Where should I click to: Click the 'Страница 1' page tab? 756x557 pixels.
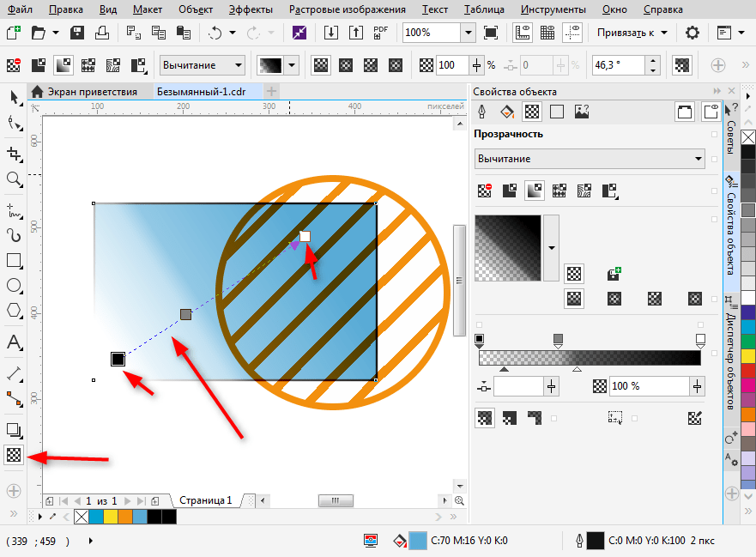205,499
